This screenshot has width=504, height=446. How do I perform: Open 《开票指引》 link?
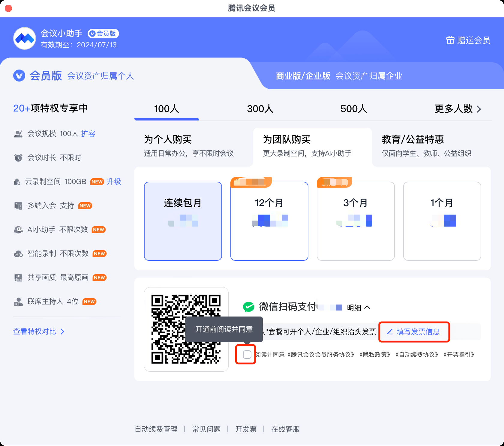pyautogui.click(x=459, y=355)
